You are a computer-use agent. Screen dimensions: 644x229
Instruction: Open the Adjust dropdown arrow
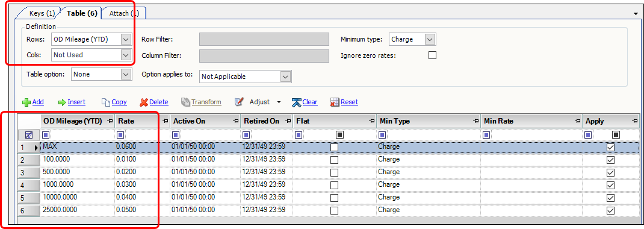(279, 102)
